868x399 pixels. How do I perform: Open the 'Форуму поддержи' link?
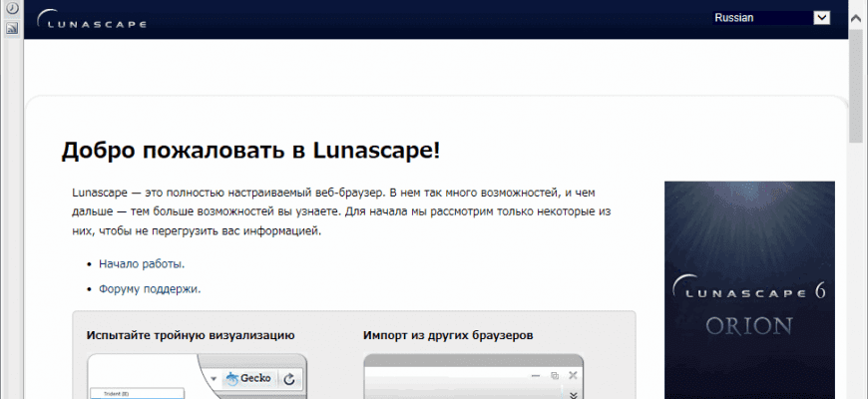(x=150, y=289)
